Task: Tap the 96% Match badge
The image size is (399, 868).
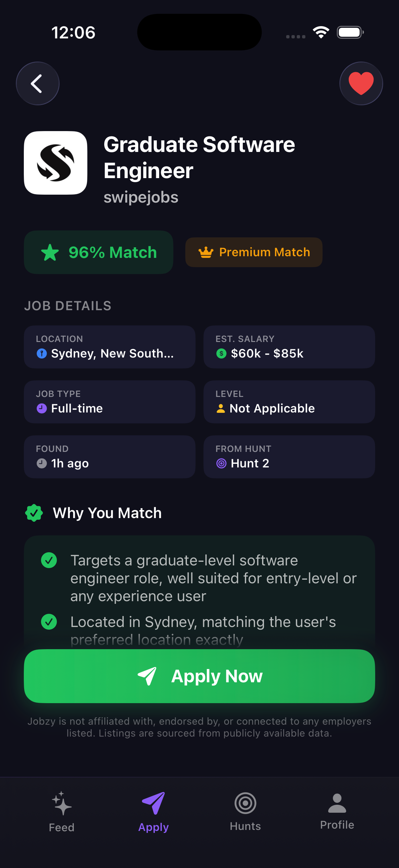Action: tap(98, 252)
